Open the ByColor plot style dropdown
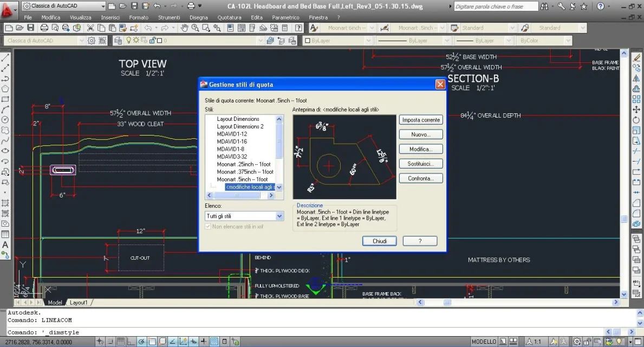This screenshot has height=347, width=644. pos(544,40)
